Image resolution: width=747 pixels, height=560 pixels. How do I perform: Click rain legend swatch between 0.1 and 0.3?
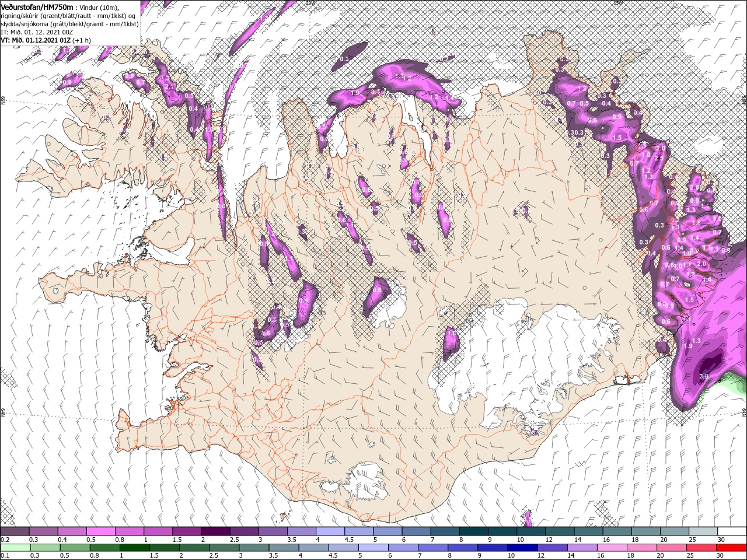[x=15, y=547]
